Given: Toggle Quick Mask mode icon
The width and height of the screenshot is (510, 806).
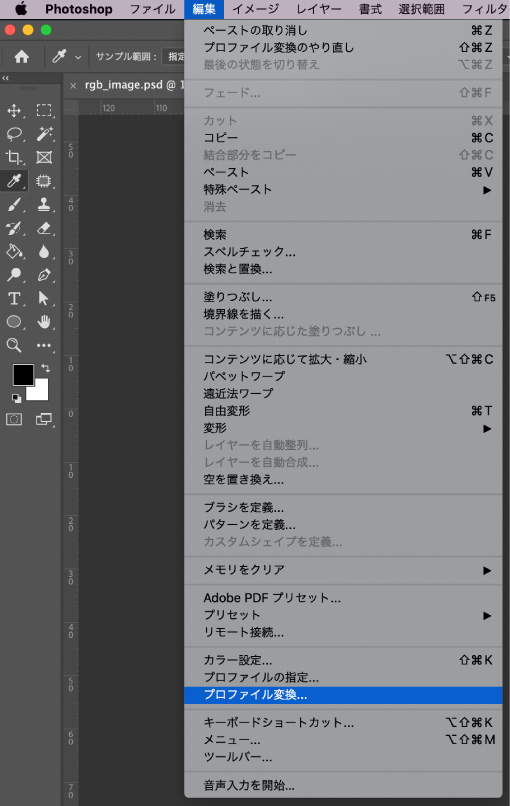Looking at the screenshot, I should [14, 419].
